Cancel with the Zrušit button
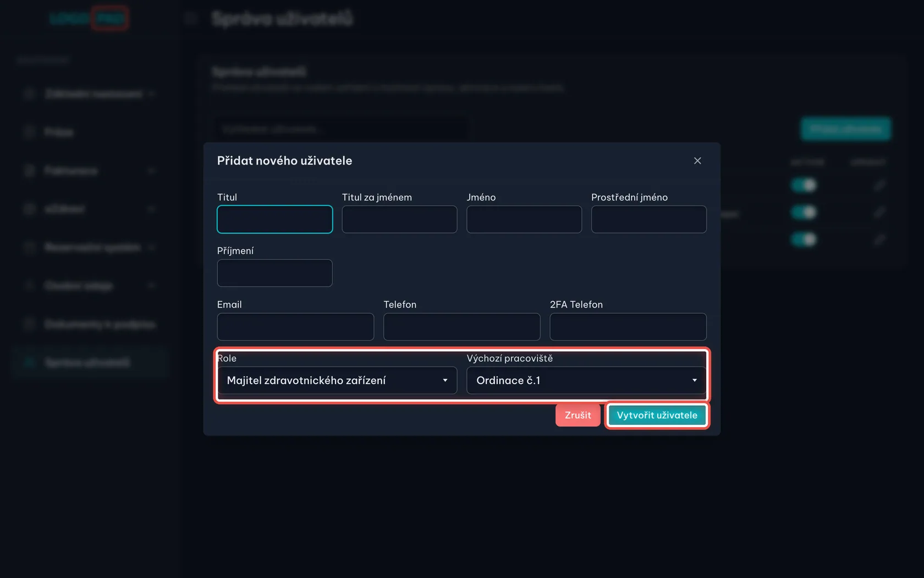The width and height of the screenshot is (924, 578). [578, 415]
